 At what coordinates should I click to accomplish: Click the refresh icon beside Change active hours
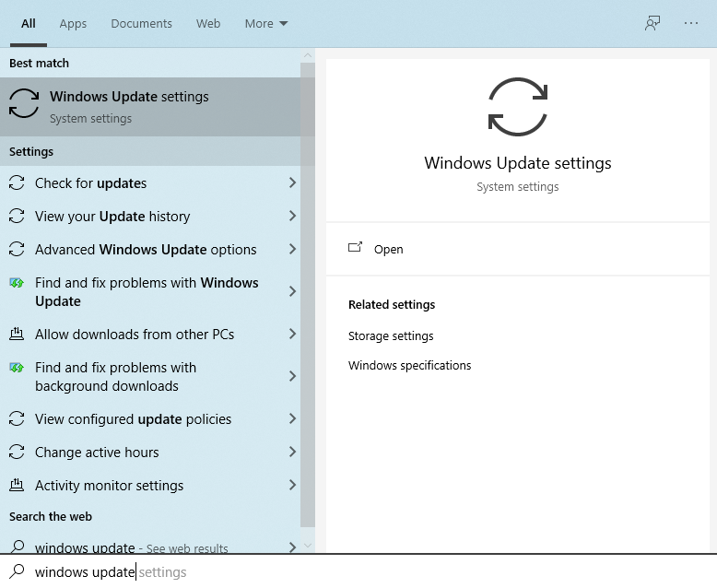tap(17, 452)
